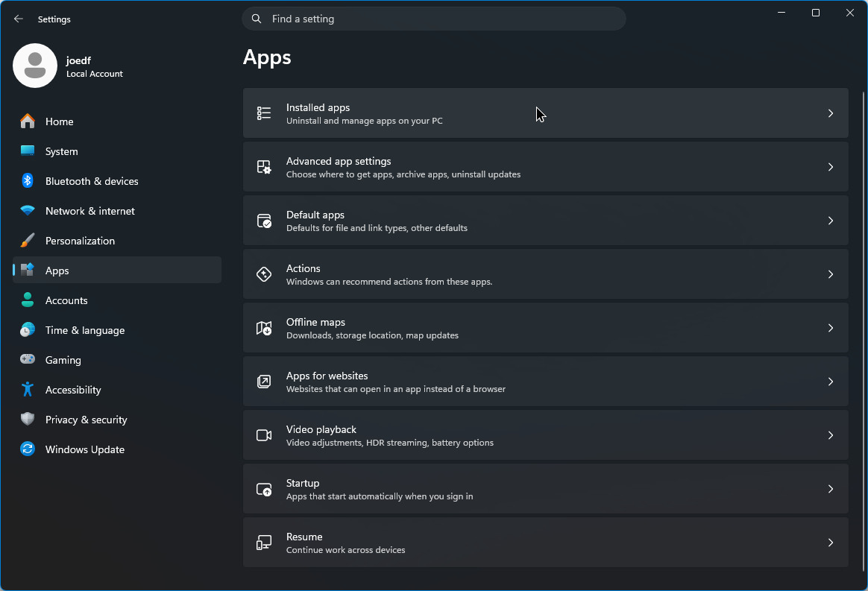Click the Privacy & security shield icon
Viewport: 868px width, 591px height.
[x=28, y=419]
